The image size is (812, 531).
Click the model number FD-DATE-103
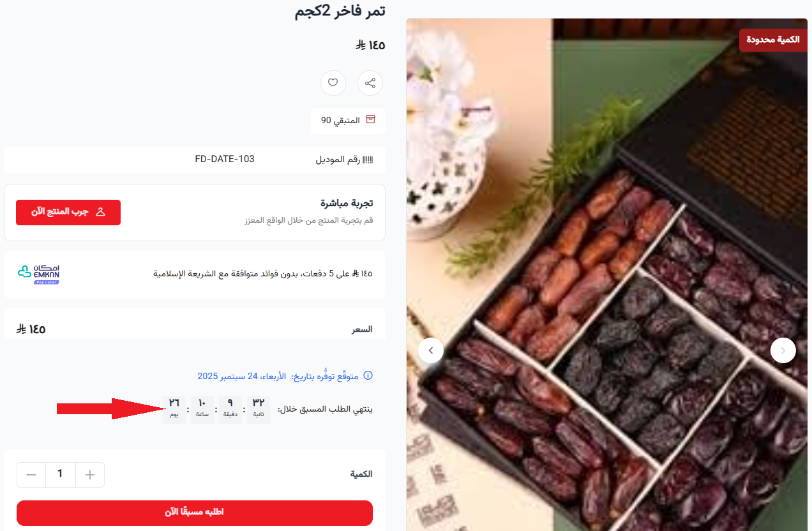pyautogui.click(x=225, y=159)
